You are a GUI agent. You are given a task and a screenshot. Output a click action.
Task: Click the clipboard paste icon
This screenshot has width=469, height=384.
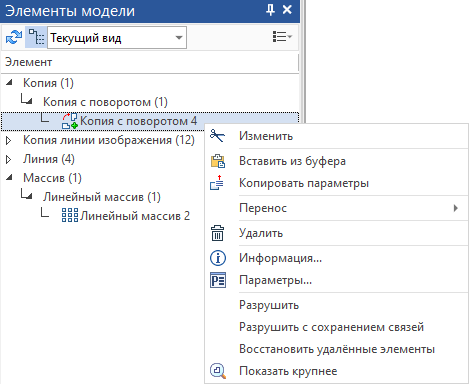218,161
